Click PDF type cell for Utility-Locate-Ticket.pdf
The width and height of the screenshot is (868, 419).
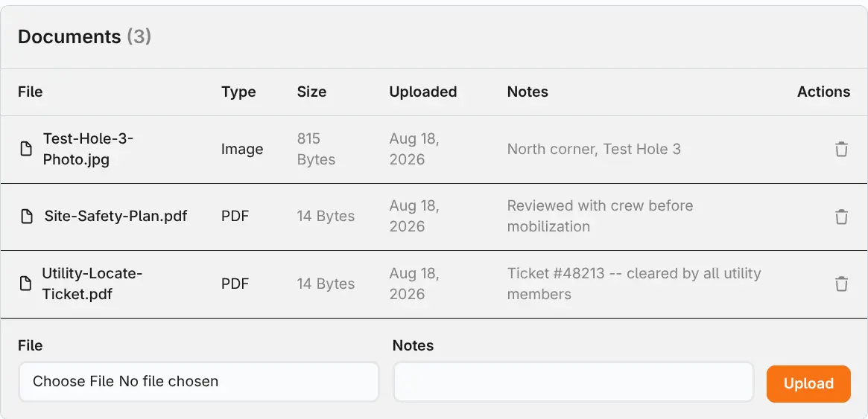(x=235, y=284)
